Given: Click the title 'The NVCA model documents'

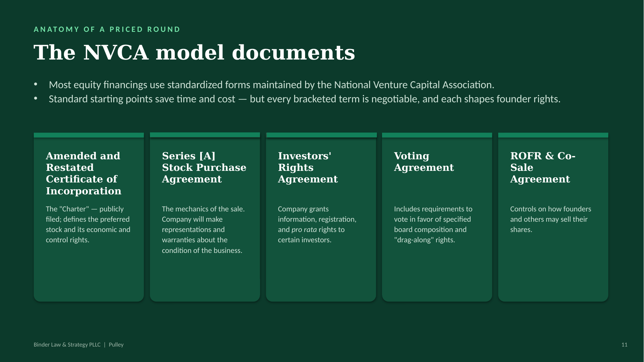Looking at the screenshot, I should click(194, 52).
